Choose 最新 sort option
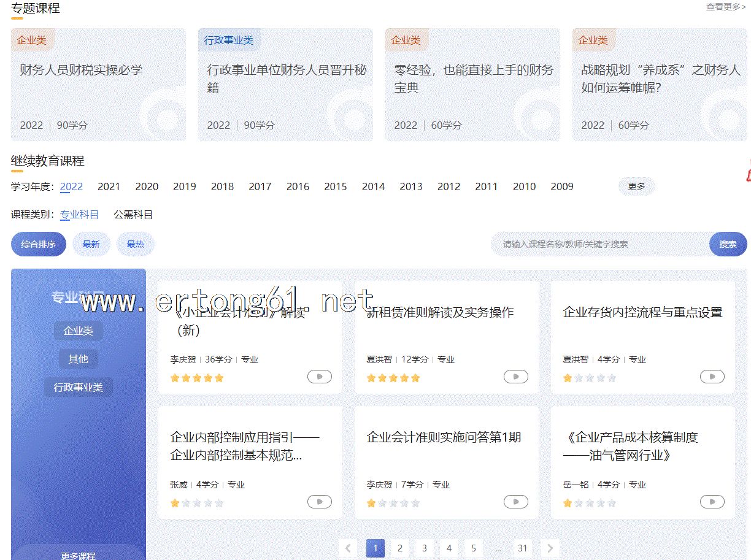Viewport: 751px width, 560px height. [91, 244]
